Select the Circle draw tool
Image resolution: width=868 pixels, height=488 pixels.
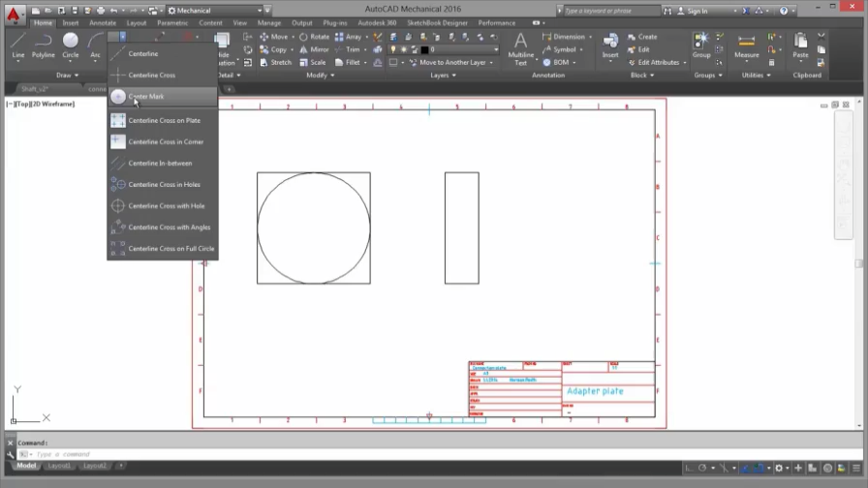71,46
